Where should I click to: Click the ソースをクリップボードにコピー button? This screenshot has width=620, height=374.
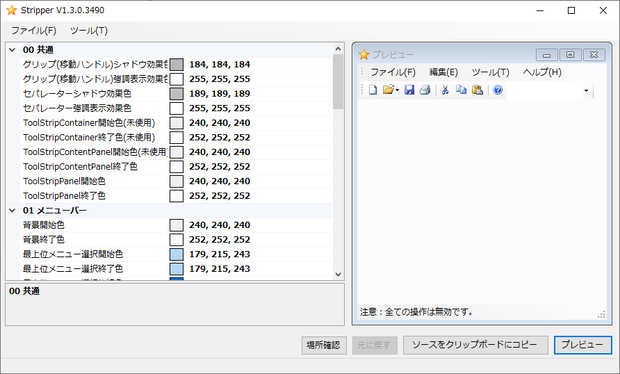[475, 345]
